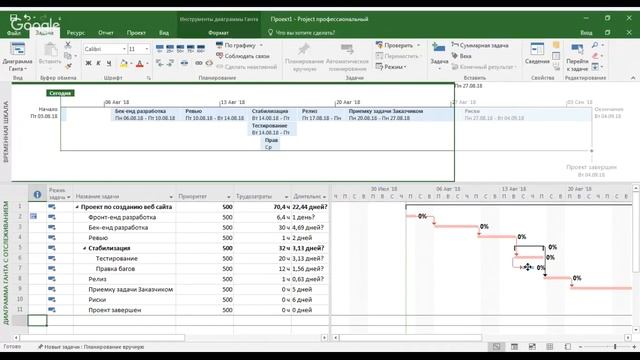Screen dimensions: 640x360
Task: Switch to the Ресурс ribbon tab
Action: [76, 33]
